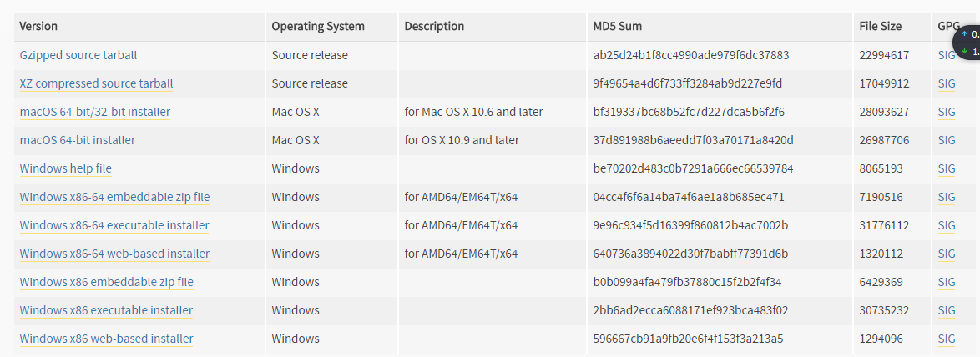Open the Gzipped source tarball link
Screen dimensions: 980x357
click(x=78, y=55)
